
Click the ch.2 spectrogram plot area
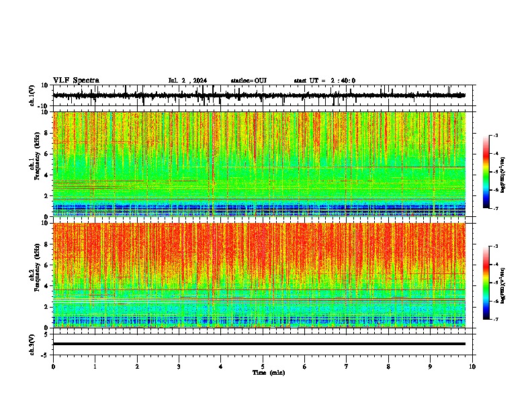[x=259, y=275]
